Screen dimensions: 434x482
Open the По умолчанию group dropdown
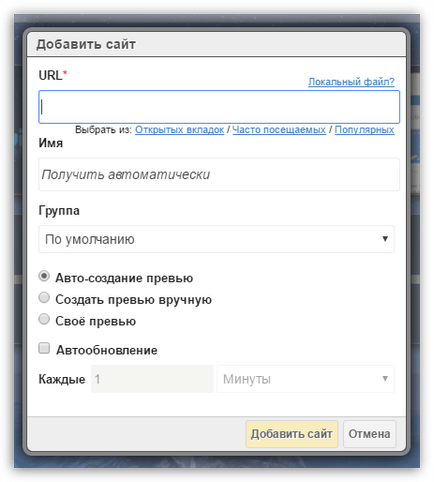tap(216, 239)
